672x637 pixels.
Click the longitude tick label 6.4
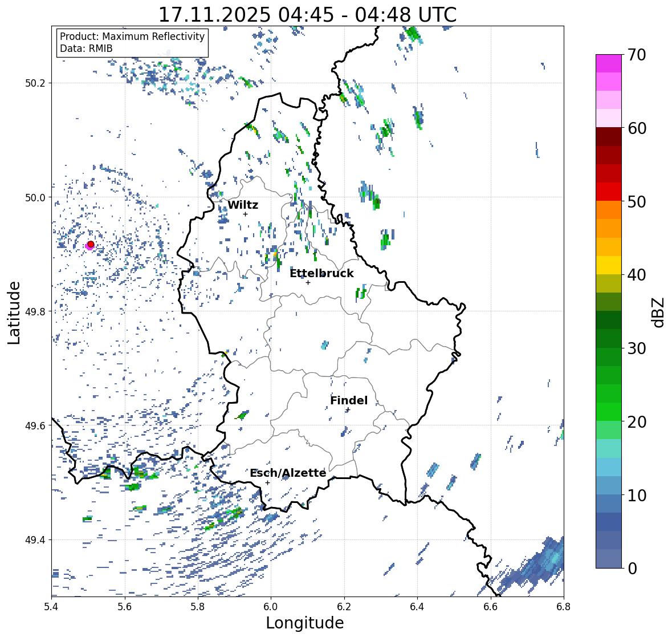click(x=417, y=606)
